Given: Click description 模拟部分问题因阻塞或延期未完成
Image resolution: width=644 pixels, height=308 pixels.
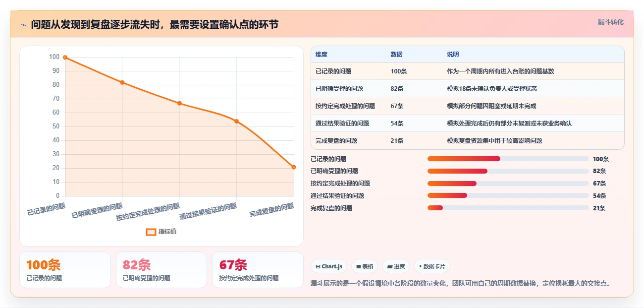Looking at the screenshot, I should 491,106.
